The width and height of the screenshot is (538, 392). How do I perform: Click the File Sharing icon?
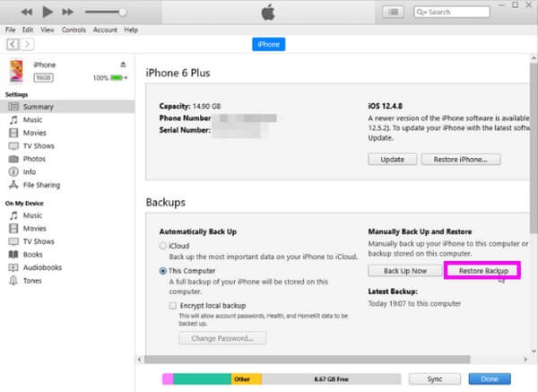click(13, 185)
